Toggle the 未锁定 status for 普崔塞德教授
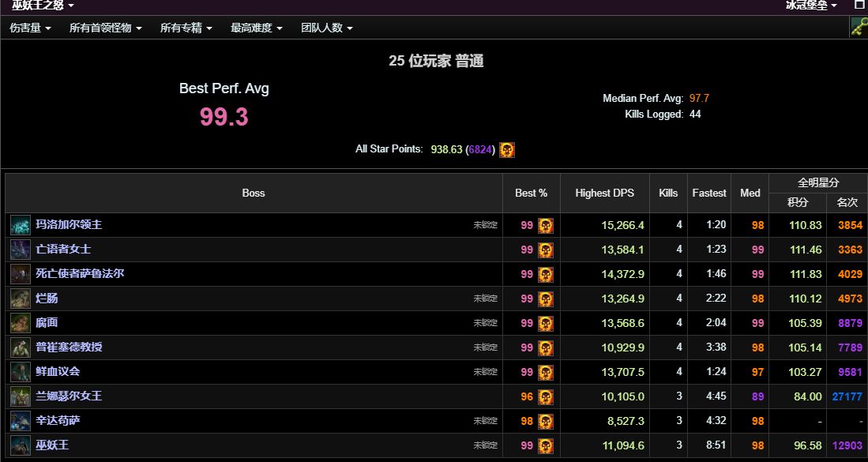Image resolution: width=868 pixels, height=462 pixels. pyautogui.click(x=485, y=347)
